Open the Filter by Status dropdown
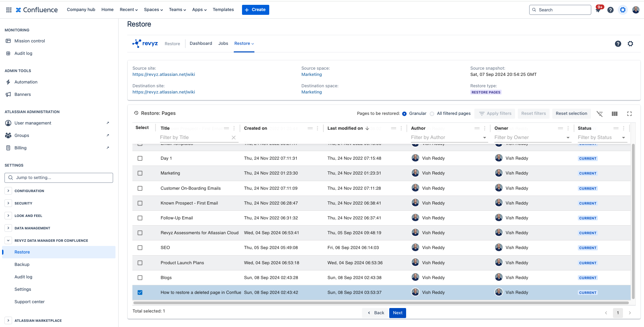This screenshot has height=327, width=644. (602, 137)
